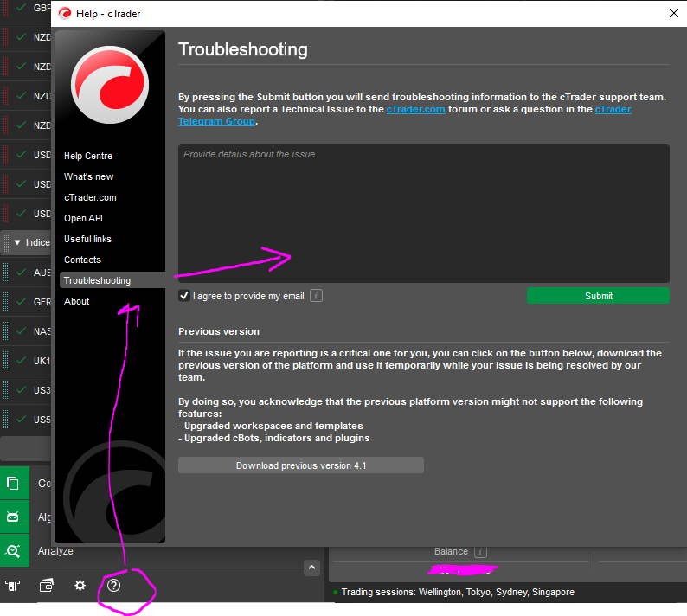Open What's new menu item

[88, 176]
